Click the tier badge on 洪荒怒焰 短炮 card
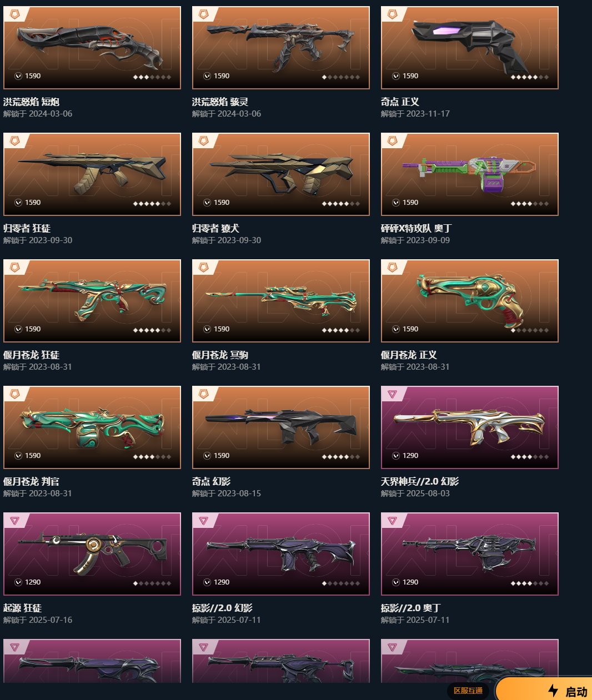 pyautogui.click(x=15, y=14)
